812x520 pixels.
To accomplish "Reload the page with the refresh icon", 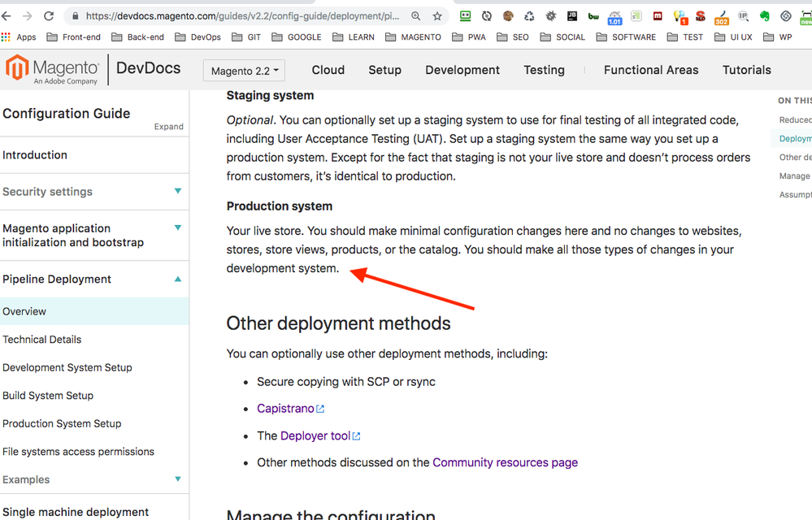I will tap(49, 16).
